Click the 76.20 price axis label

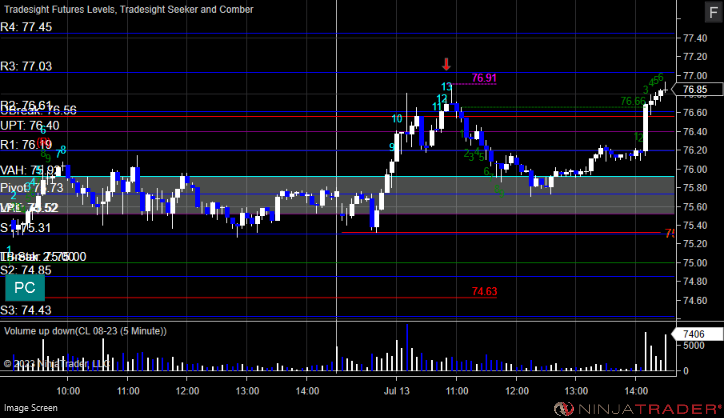tap(695, 151)
